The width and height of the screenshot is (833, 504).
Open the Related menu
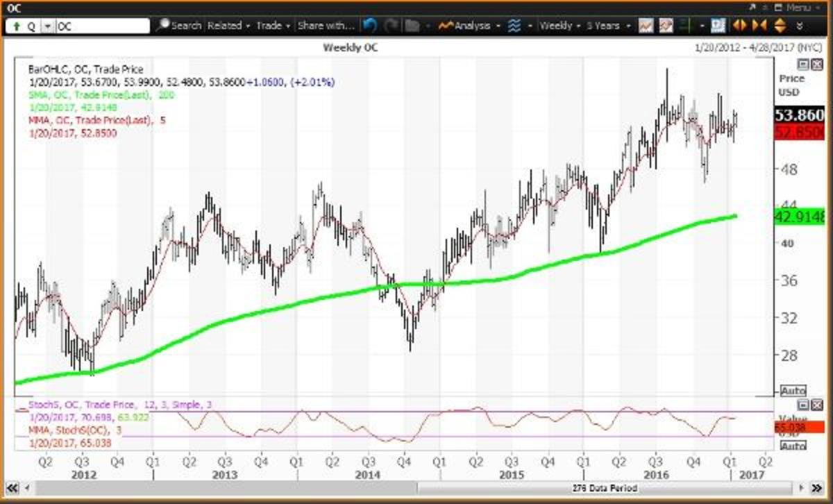pos(228,26)
